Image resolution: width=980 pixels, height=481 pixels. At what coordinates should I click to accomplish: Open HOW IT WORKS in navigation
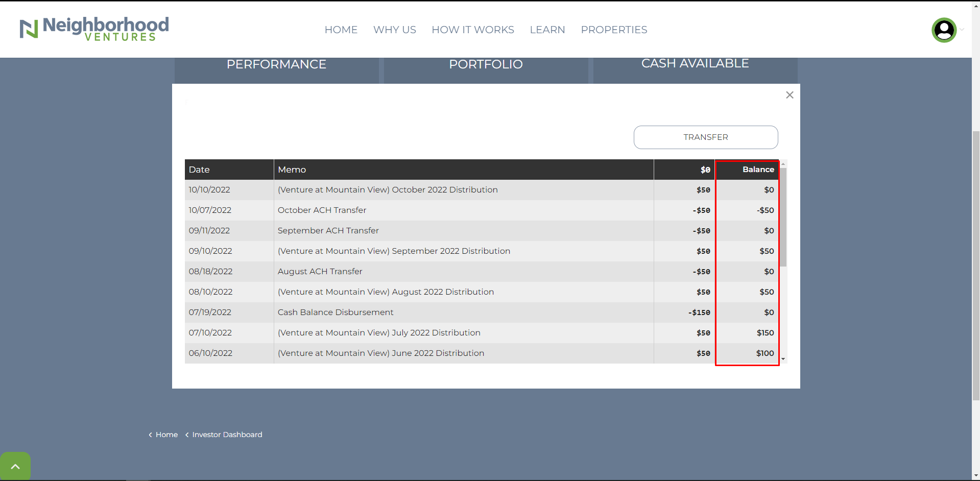[472, 30]
